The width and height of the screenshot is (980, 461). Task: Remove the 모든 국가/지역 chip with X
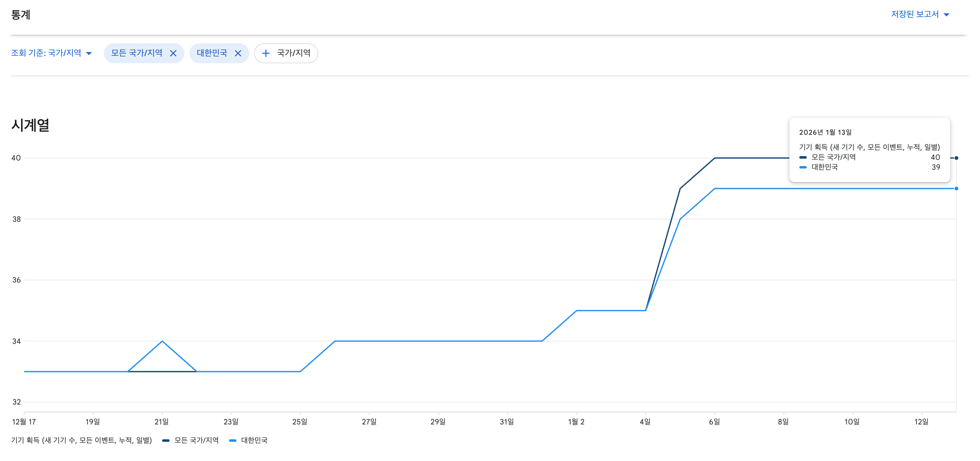coord(173,53)
